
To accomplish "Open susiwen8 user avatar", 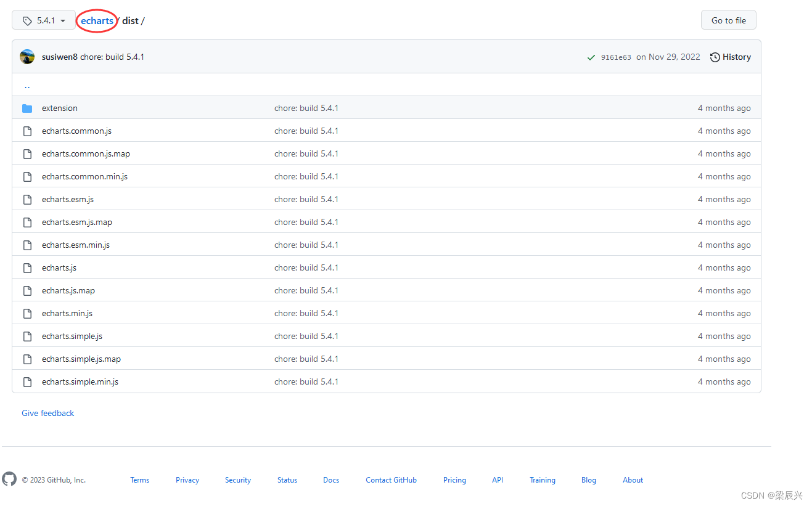I will [27, 57].
